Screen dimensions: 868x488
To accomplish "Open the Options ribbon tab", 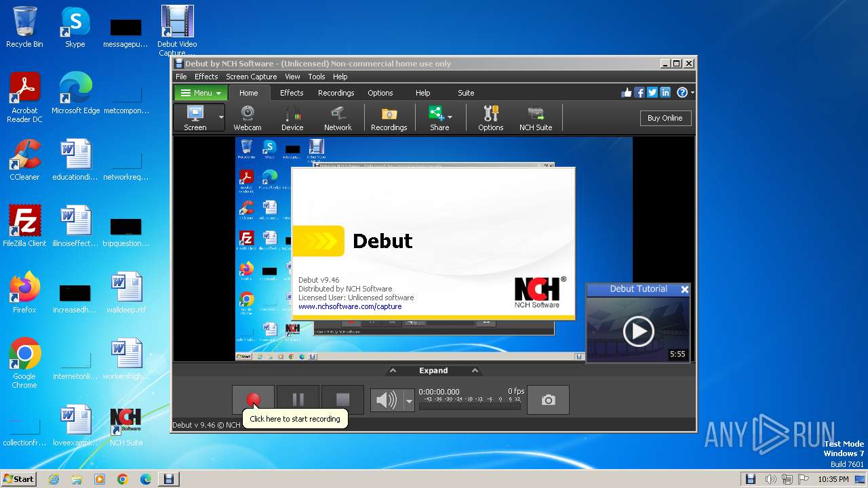I will pyautogui.click(x=380, y=93).
